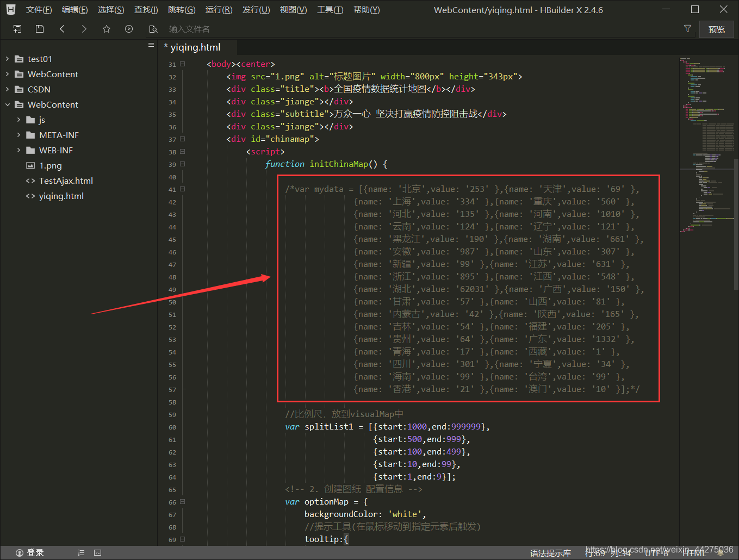Click the new file toolbar icon

(x=17, y=29)
